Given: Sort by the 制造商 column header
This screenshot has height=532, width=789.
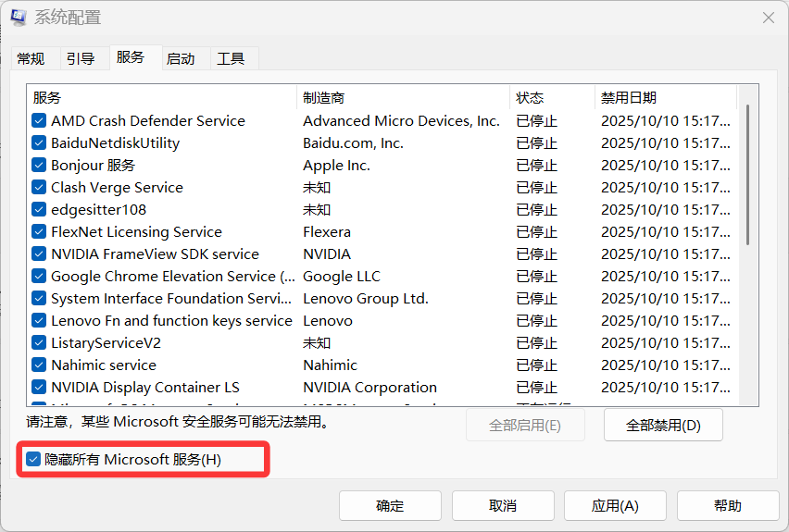Looking at the screenshot, I should coord(403,97).
